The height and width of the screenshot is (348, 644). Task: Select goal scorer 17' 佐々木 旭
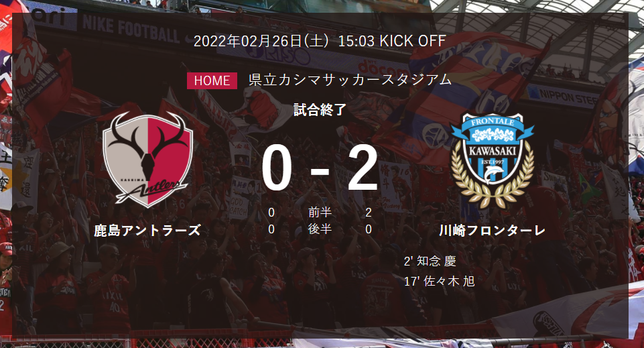440,282
